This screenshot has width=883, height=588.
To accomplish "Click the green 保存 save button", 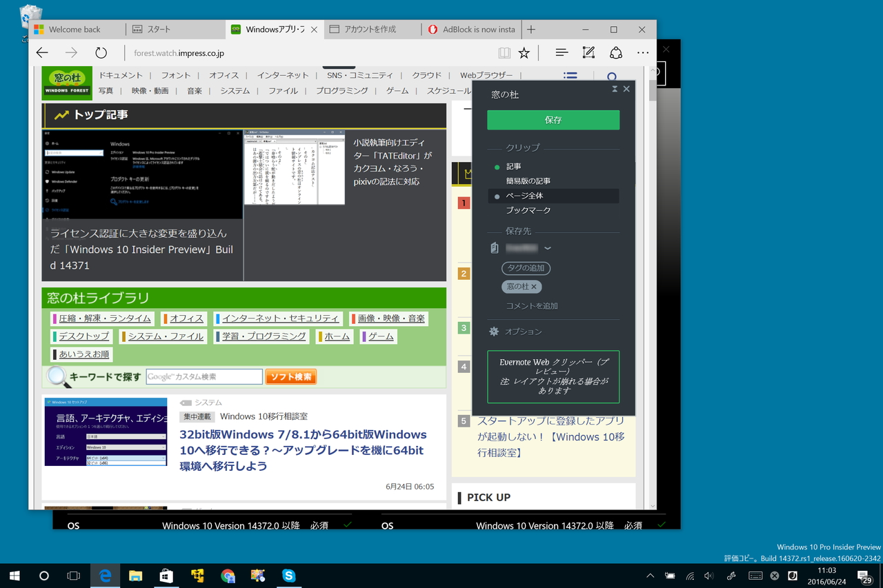I will click(x=553, y=120).
